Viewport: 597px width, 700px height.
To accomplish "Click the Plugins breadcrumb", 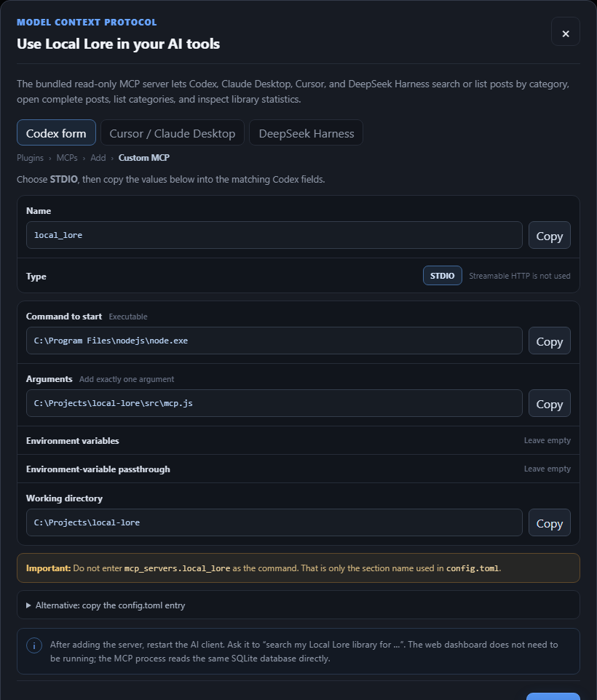I will tap(30, 158).
